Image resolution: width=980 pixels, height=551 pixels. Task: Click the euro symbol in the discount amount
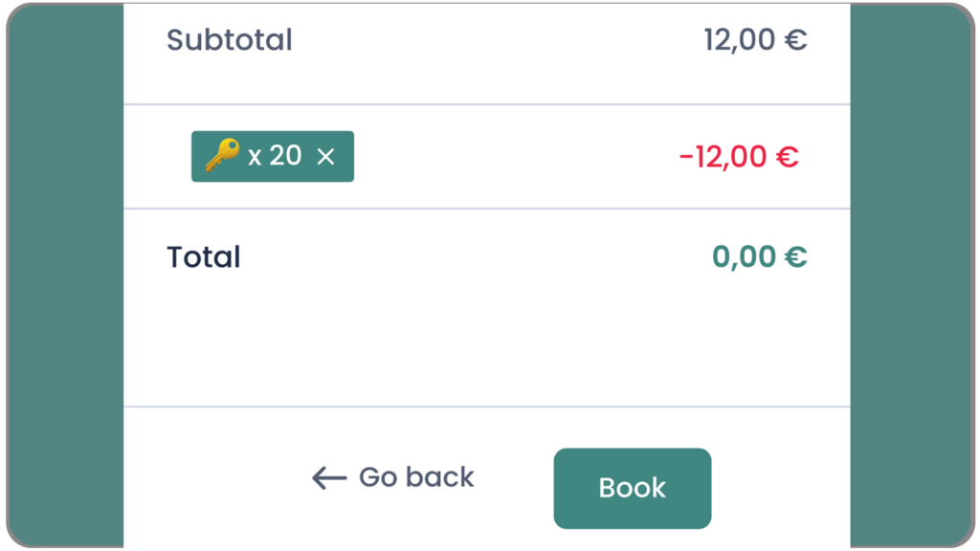click(787, 157)
